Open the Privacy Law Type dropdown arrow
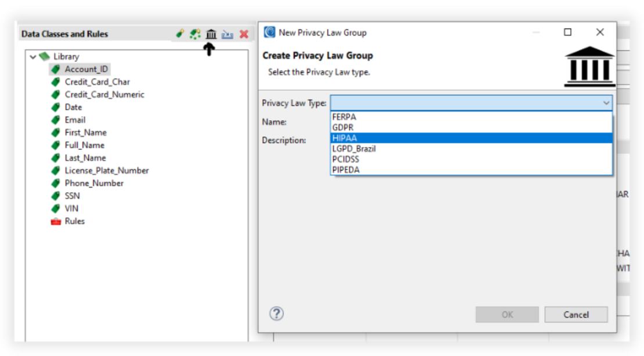 [607, 102]
